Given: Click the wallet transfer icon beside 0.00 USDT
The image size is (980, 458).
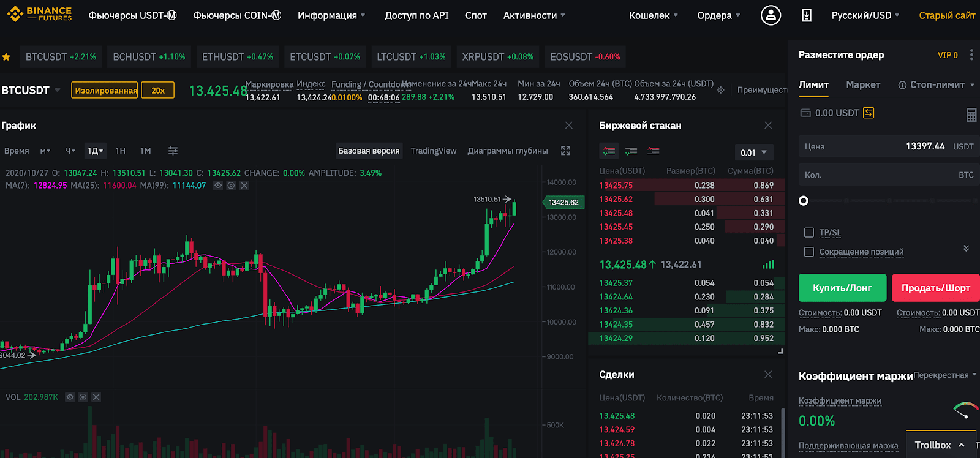Looking at the screenshot, I should click(869, 113).
